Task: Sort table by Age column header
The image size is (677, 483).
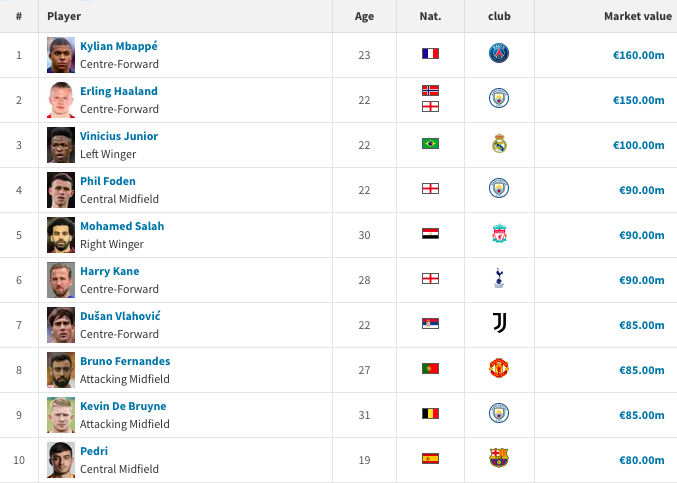Action: coord(364,16)
